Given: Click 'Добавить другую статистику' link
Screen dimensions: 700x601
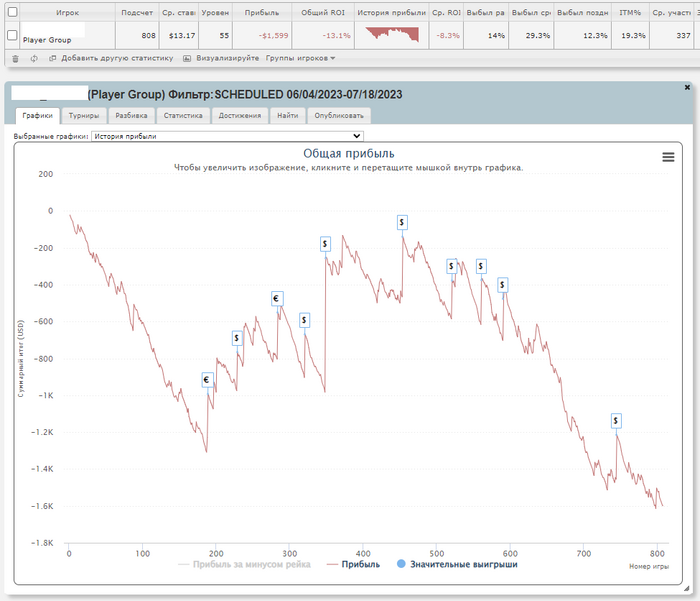Looking at the screenshot, I should [117, 58].
